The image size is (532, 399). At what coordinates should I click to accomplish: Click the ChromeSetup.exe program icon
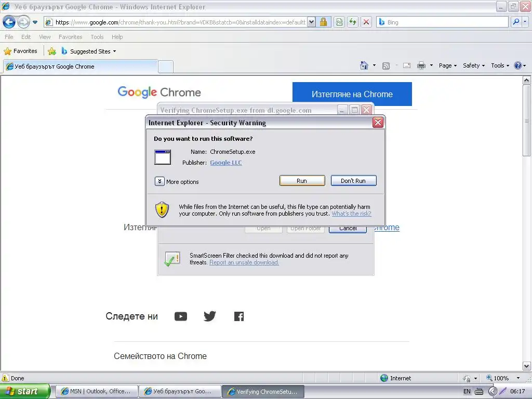[x=163, y=157]
